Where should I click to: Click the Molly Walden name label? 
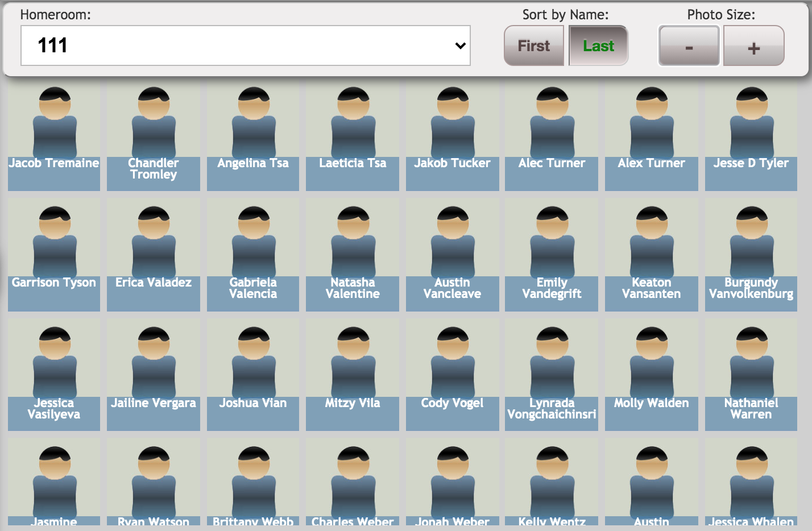[652, 403]
